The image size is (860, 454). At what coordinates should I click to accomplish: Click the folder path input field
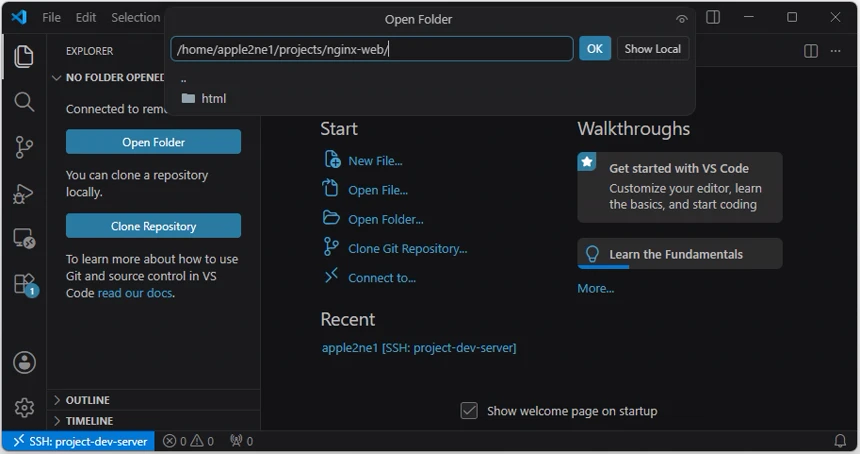(x=372, y=49)
